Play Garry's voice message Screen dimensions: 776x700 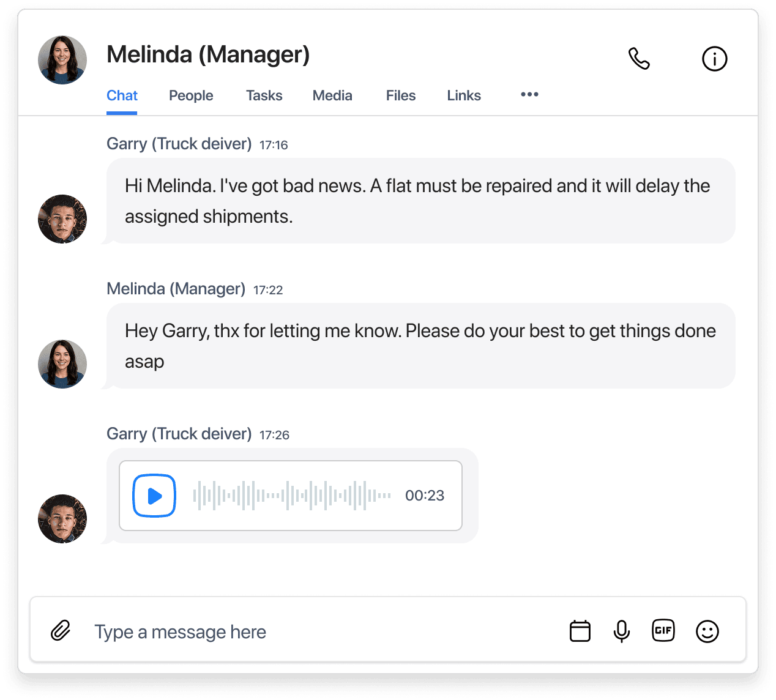[x=154, y=496]
